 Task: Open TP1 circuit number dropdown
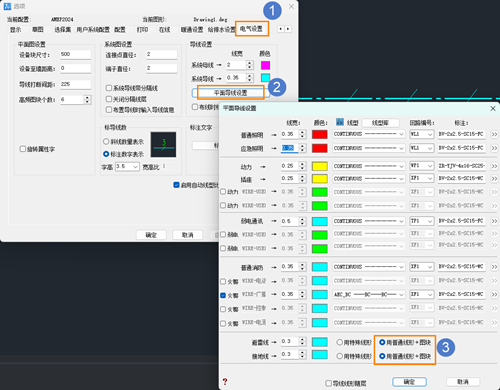pyautogui.click(x=422, y=221)
